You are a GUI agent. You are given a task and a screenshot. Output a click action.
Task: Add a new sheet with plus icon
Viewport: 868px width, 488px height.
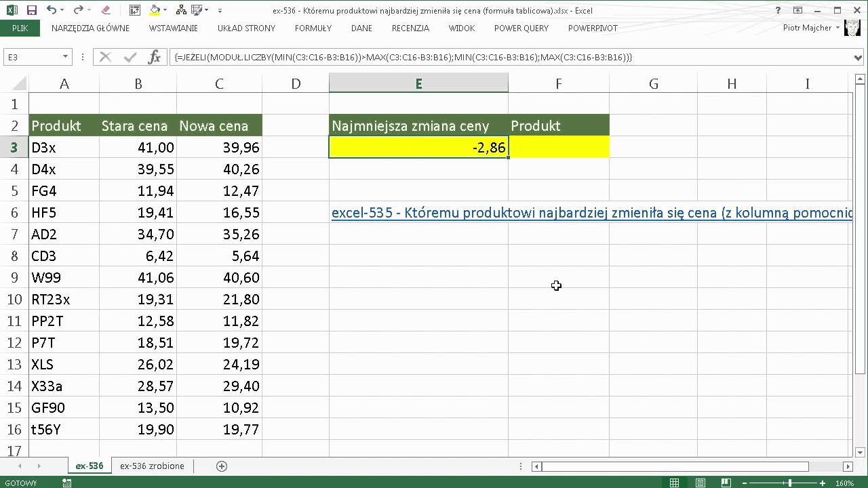(221, 466)
